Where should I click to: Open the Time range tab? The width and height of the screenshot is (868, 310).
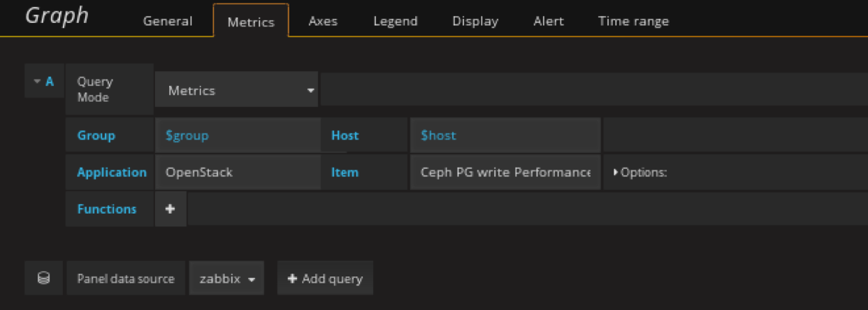[x=633, y=21]
